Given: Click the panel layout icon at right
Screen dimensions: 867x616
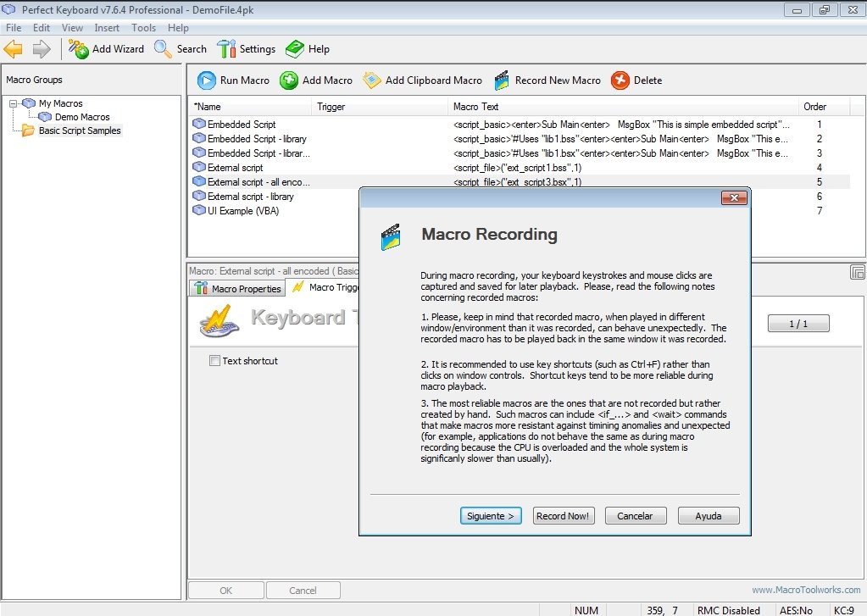Looking at the screenshot, I should point(857,272).
